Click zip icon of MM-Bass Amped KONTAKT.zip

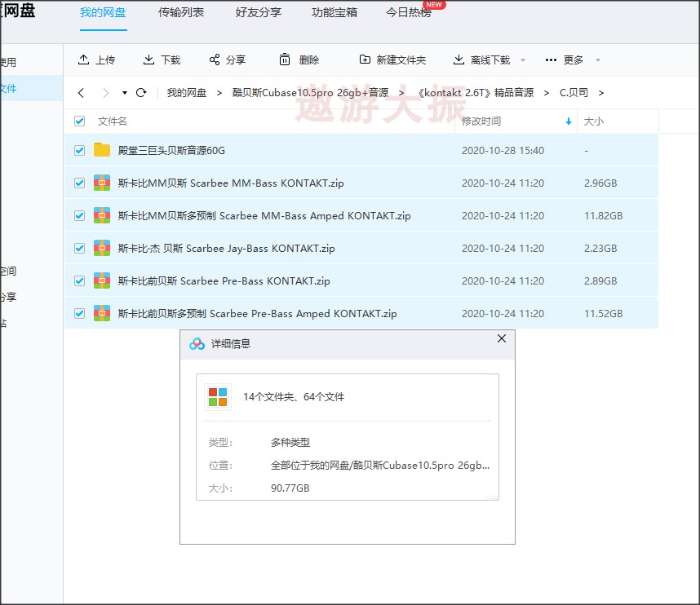(102, 215)
